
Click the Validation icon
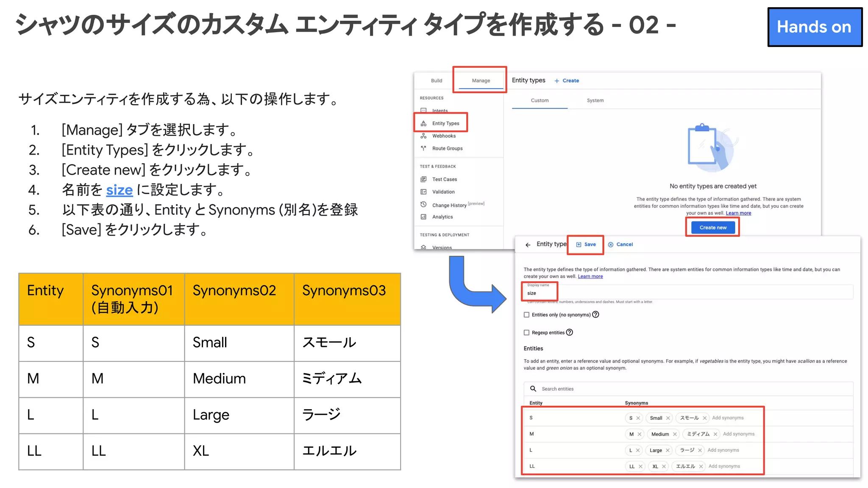423,192
